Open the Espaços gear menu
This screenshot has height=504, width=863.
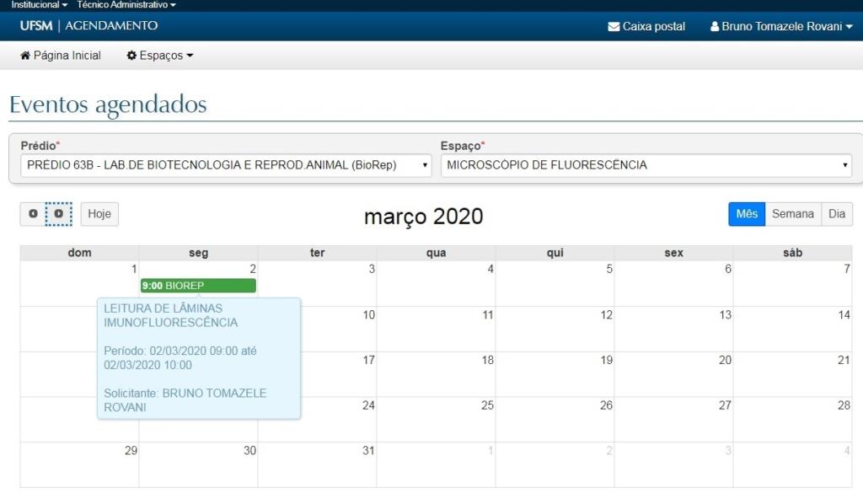[160, 56]
